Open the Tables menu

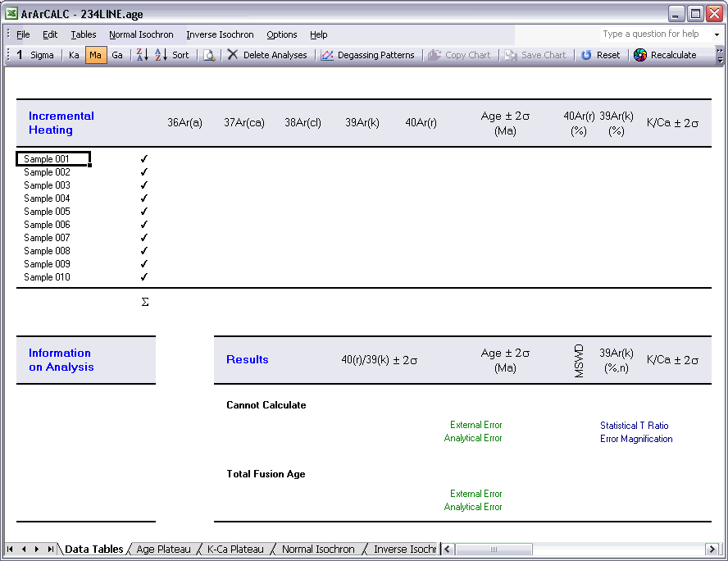point(83,34)
